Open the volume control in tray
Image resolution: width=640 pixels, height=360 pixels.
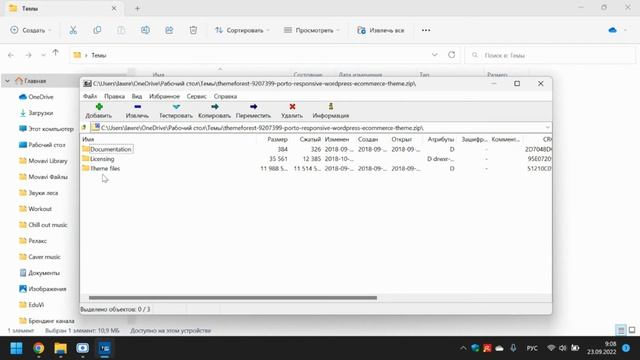[x=562, y=348]
